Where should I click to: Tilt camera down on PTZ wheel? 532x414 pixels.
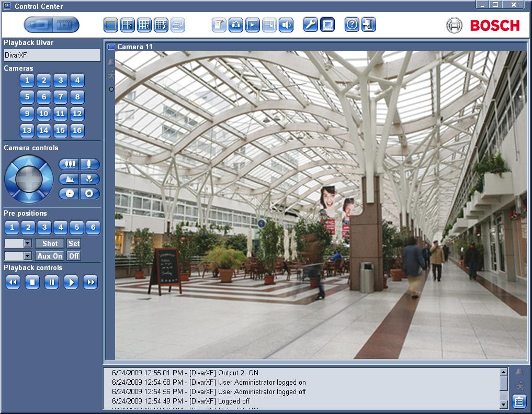(29, 197)
